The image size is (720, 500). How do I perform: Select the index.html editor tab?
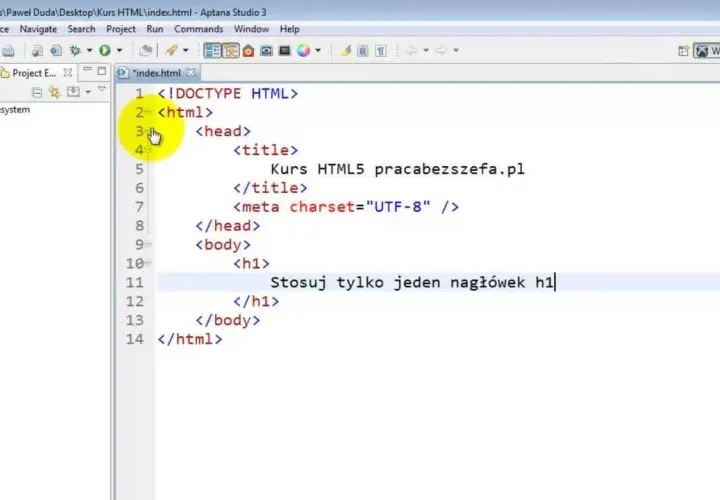(157, 73)
